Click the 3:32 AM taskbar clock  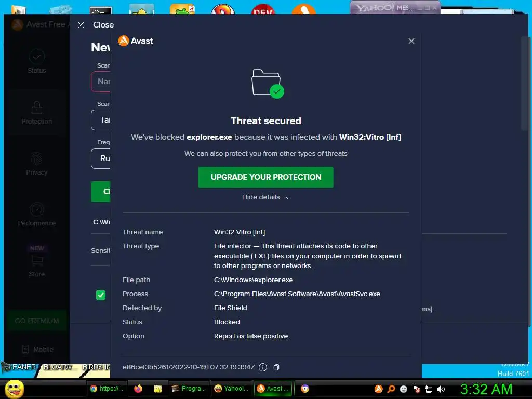point(486,389)
